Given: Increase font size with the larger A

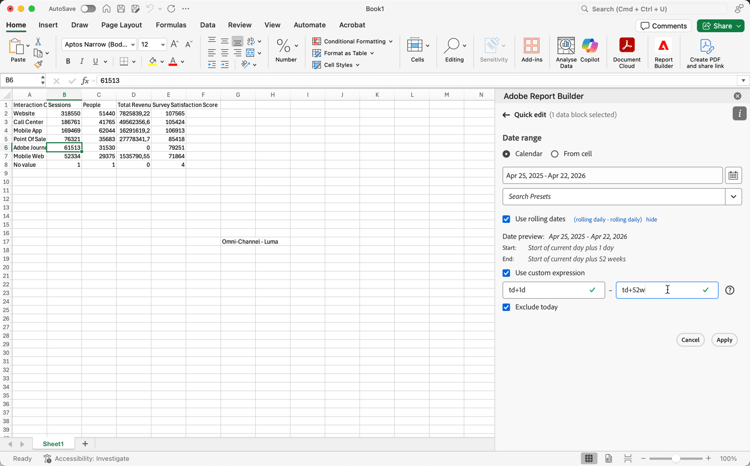Looking at the screenshot, I should [x=175, y=44].
